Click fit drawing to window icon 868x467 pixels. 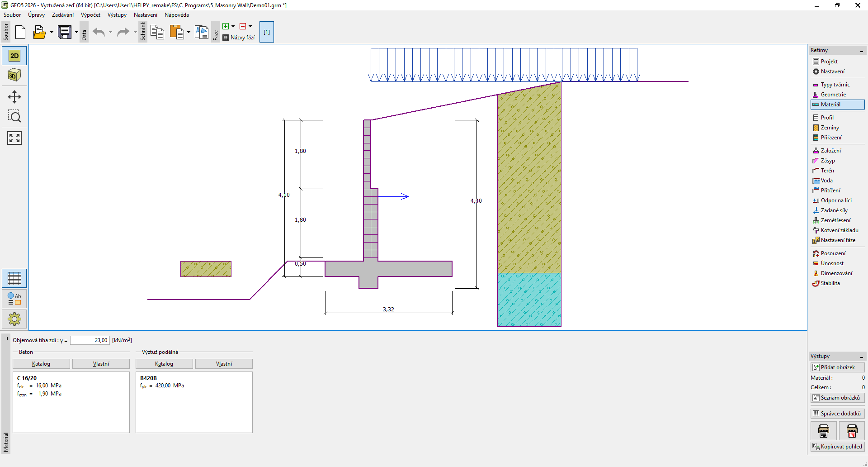tap(14, 138)
